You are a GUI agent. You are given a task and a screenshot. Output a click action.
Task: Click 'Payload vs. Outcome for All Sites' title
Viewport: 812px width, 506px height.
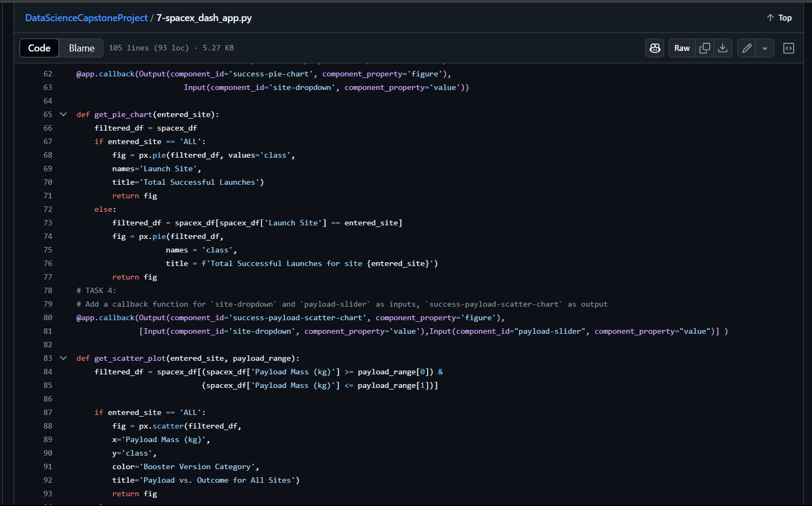pyautogui.click(x=217, y=480)
